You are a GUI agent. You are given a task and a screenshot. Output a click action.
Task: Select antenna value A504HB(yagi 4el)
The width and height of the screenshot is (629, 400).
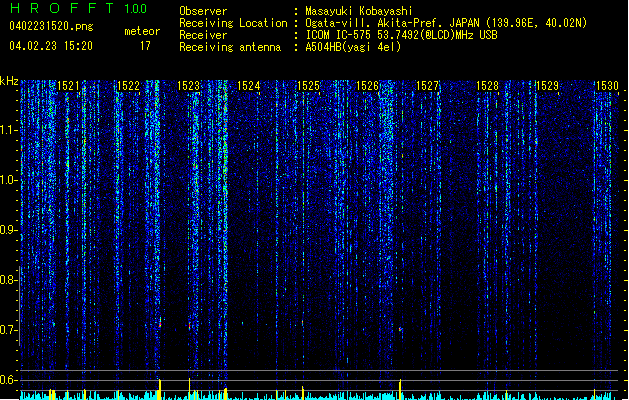click(x=353, y=47)
